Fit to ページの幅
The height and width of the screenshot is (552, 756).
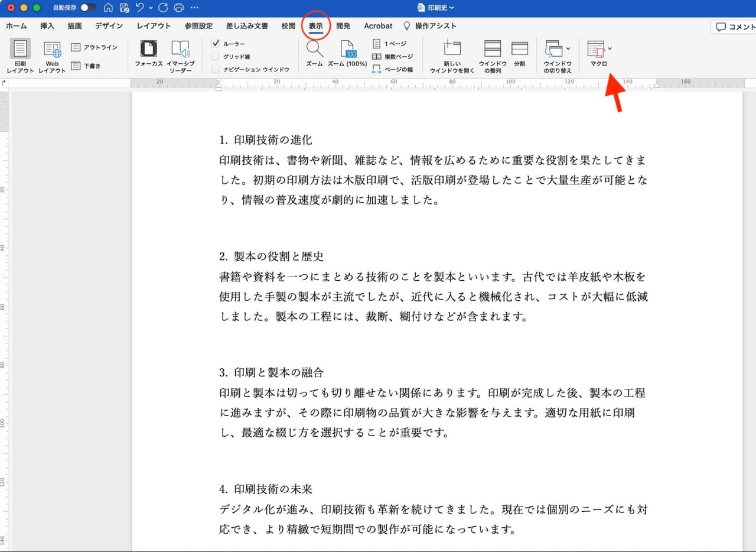pyautogui.click(x=392, y=69)
